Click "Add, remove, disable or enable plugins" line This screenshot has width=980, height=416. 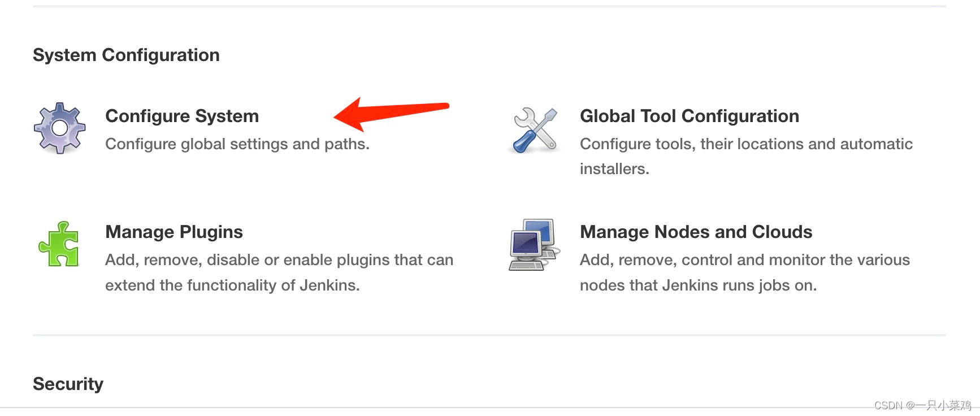279,260
